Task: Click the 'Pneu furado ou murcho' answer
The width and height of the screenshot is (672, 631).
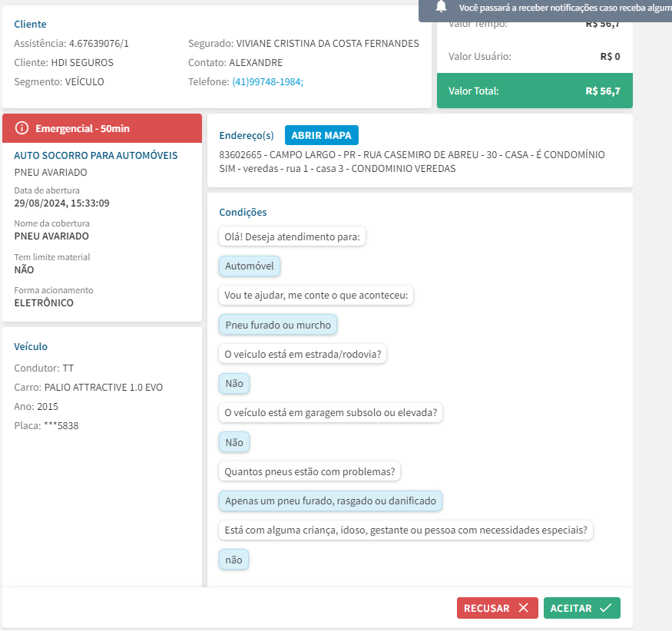Action: [x=278, y=325]
